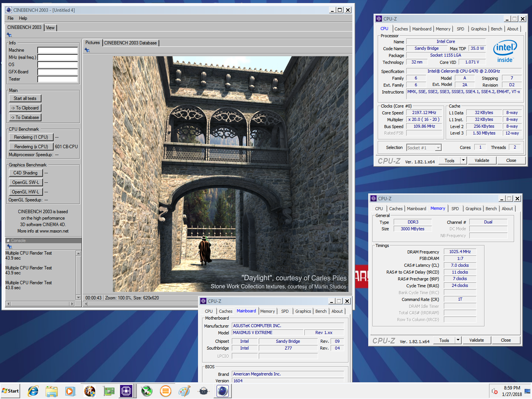Open the Bench tab in the CPU-Z CPU window
The height and width of the screenshot is (399, 532).
point(496,29)
